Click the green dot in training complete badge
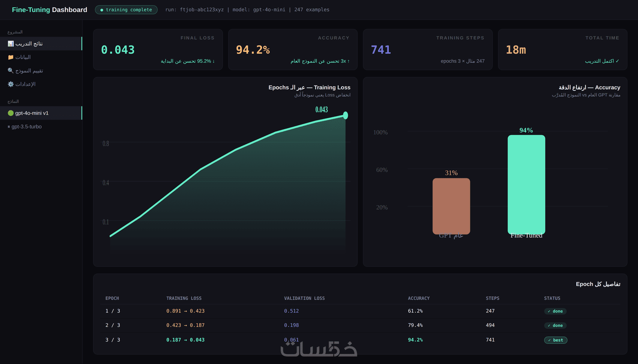Screen dimensions: 638x364 [x=102, y=10]
